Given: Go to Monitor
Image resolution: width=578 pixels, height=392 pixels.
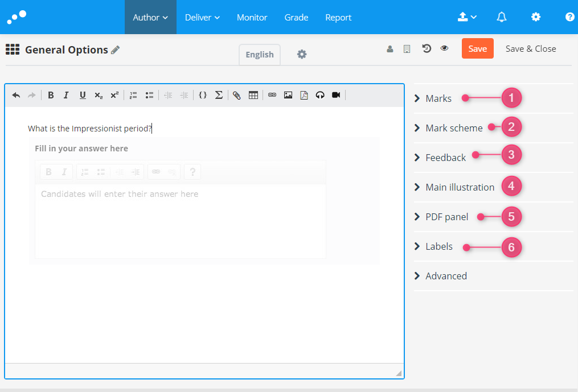Looking at the screenshot, I should coord(252,17).
